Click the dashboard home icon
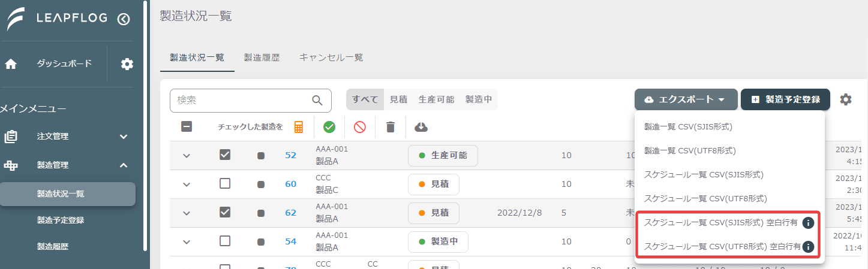The image size is (868, 269). pos(11,64)
